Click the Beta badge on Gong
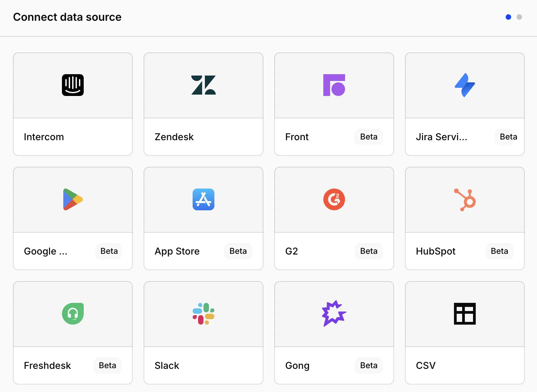Viewport: 537px width, 392px height. click(x=369, y=365)
